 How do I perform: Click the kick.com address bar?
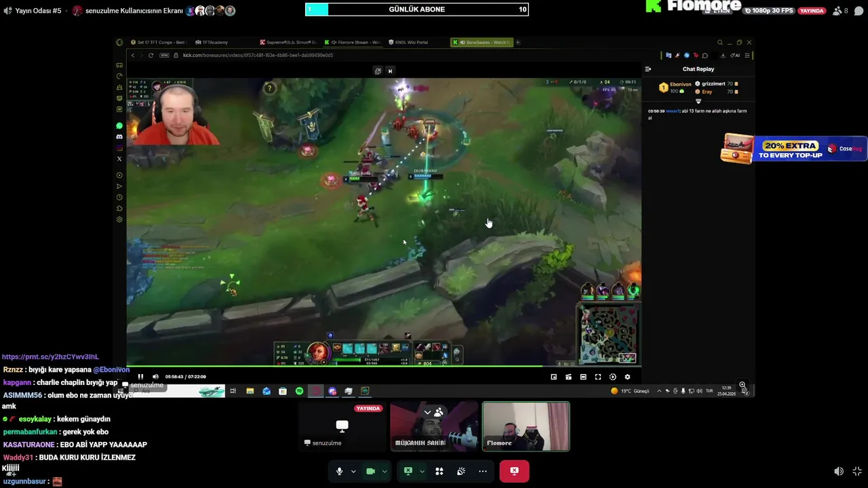point(258,55)
